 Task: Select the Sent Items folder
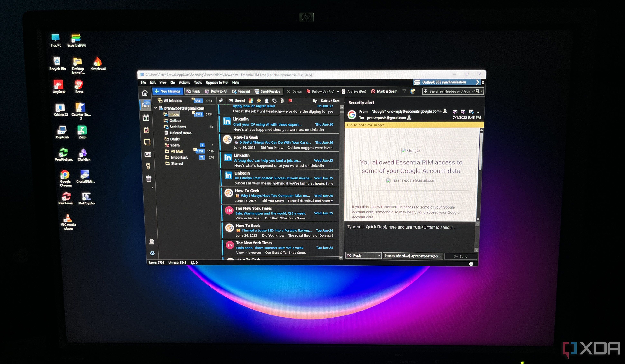click(x=178, y=127)
